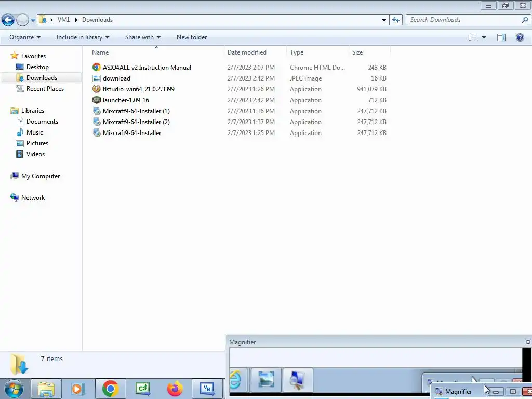Click the 2/7/2023 2:07 PM date cell

coord(251,68)
